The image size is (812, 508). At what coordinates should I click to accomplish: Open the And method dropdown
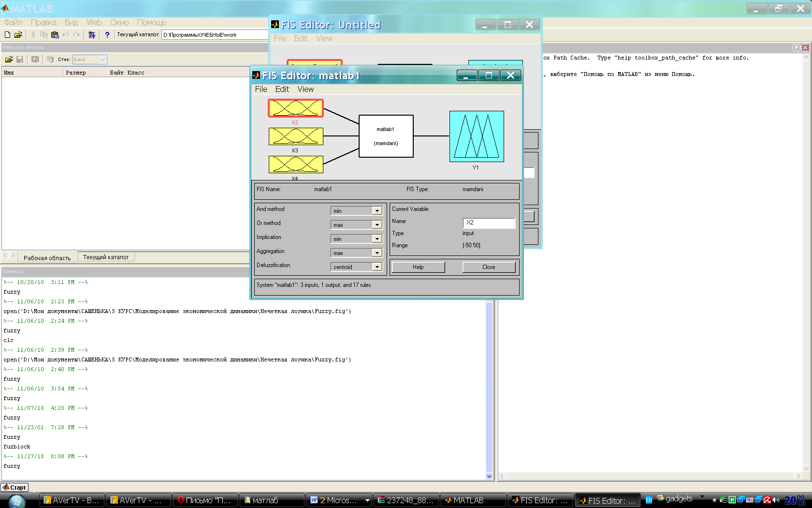click(x=377, y=211)
